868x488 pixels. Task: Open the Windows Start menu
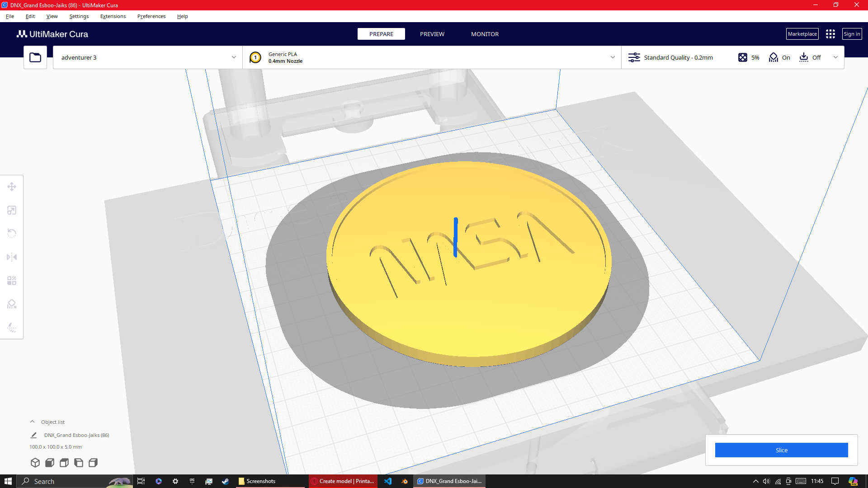[8, 481]
